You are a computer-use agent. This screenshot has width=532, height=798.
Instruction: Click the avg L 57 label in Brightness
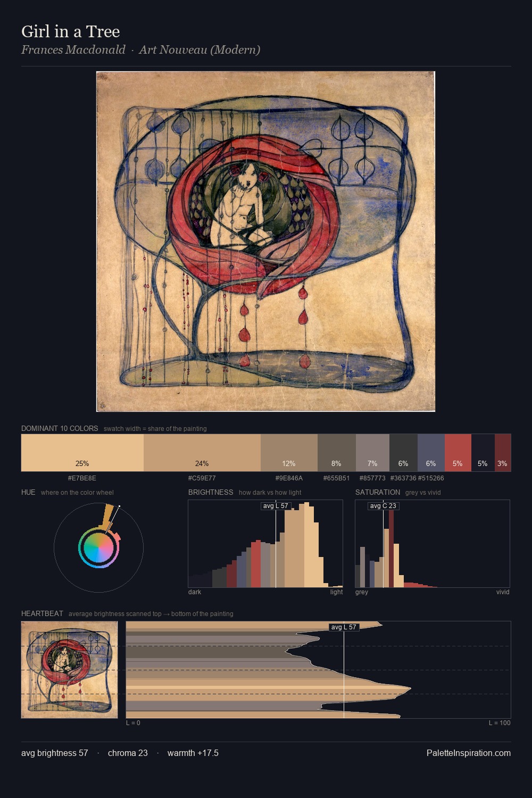click(276, 506)
